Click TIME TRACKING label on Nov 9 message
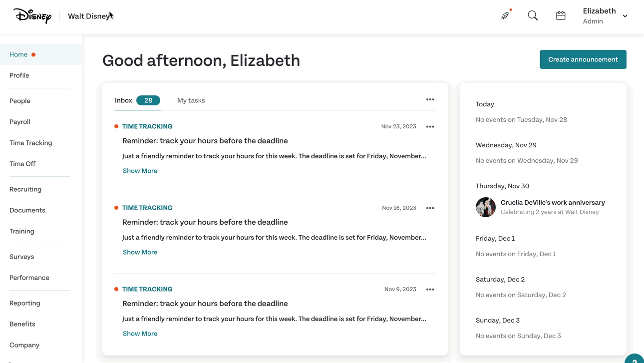644x363 pixels. pos(147,289)
